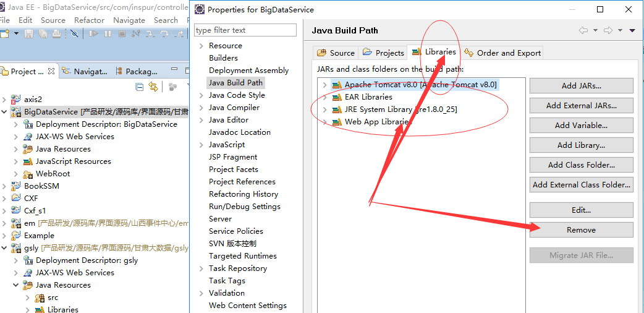This screenshot has height=313, width=644.
Task: Open the Edit menu in Eclipse
Action: [x=25, y=20]
